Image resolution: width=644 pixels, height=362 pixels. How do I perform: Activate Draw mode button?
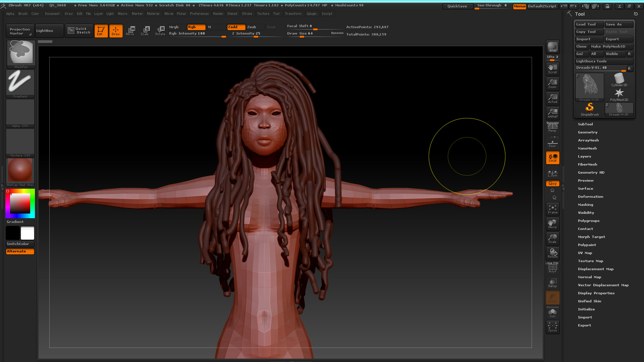tap(116, 31)
